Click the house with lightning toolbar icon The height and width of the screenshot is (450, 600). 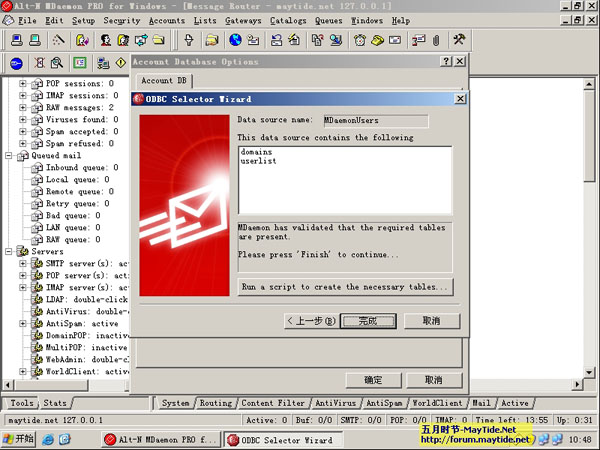tap(294, 40)
